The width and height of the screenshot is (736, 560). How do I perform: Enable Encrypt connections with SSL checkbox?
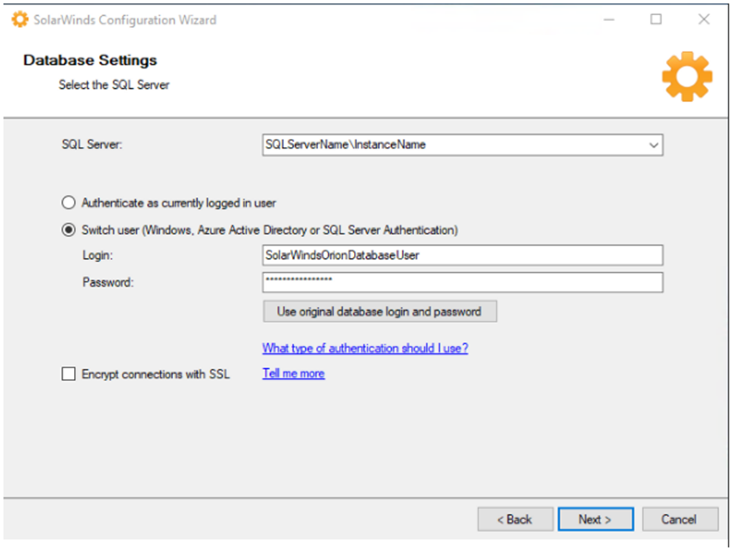[69, 374]
